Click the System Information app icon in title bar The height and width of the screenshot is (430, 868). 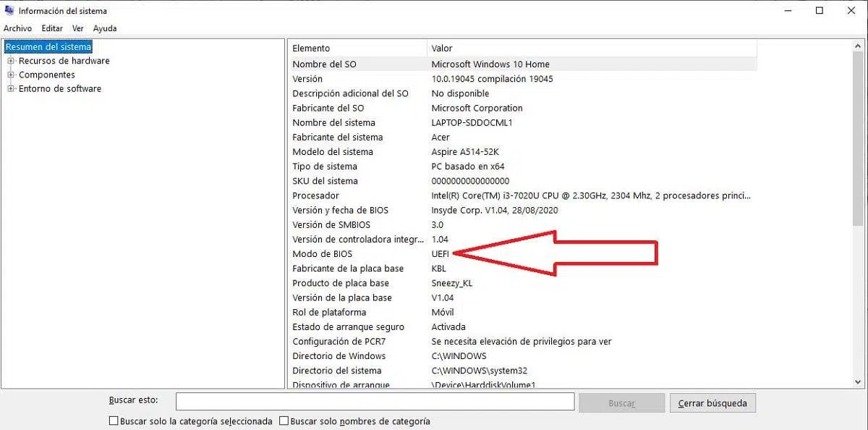coord(9,11)
